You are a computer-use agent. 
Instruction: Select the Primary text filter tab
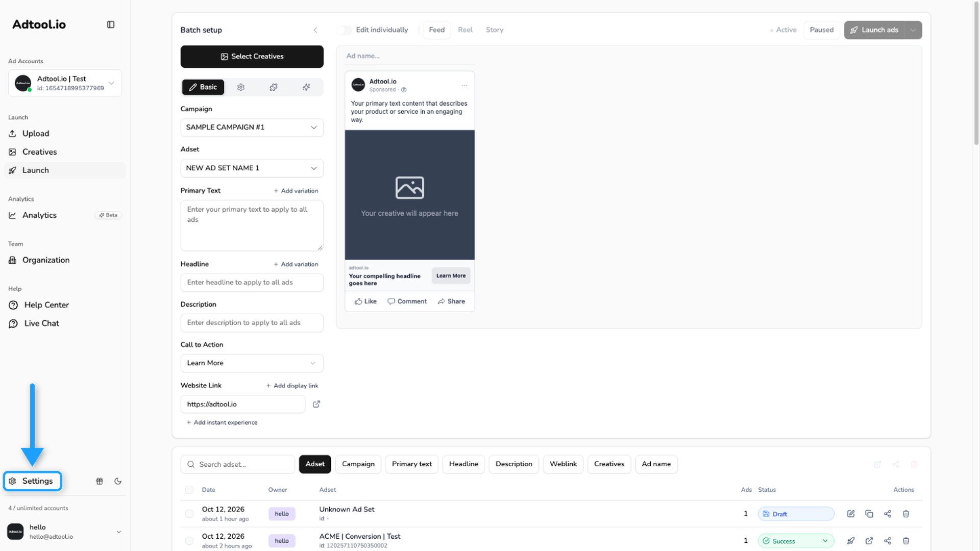(412, 464)
